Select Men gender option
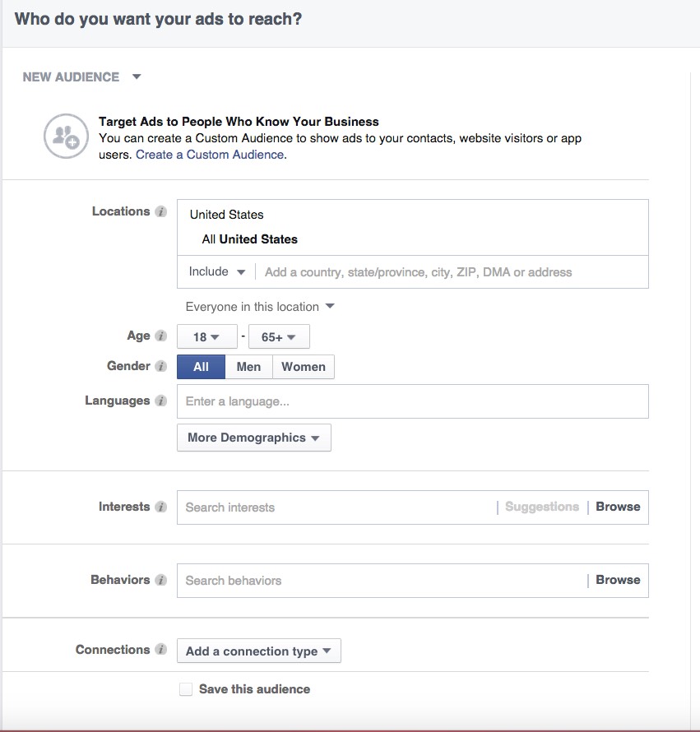 [248, 367]
